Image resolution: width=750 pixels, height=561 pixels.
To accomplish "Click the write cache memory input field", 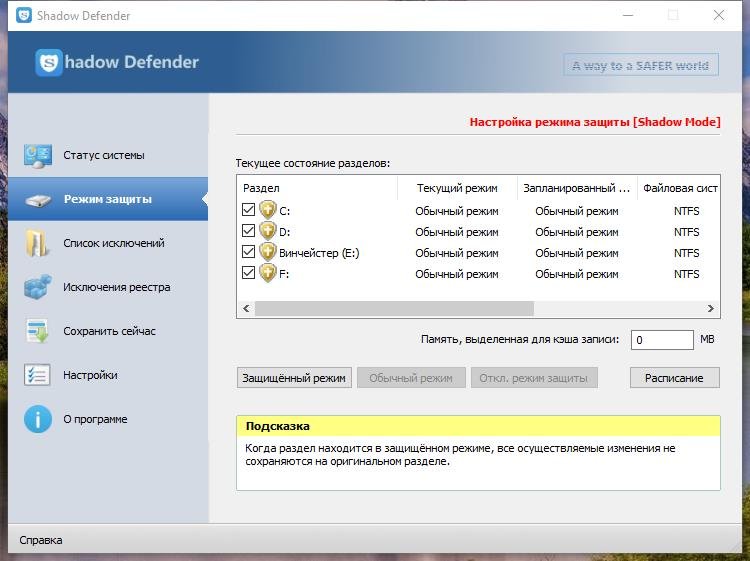I will click(x=662, y=340).
